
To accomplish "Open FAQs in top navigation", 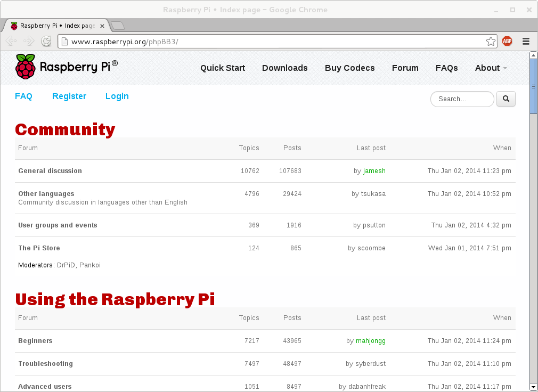I will click(x=447, y=68).
